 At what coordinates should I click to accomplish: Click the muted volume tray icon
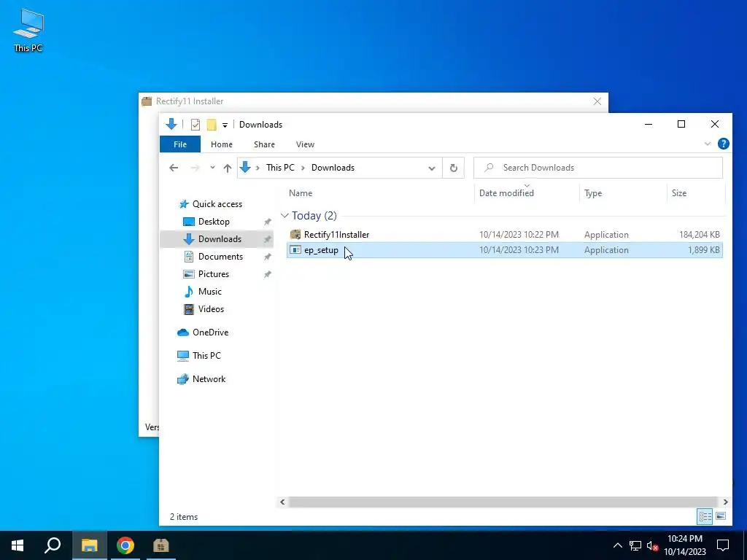[652, 545]
